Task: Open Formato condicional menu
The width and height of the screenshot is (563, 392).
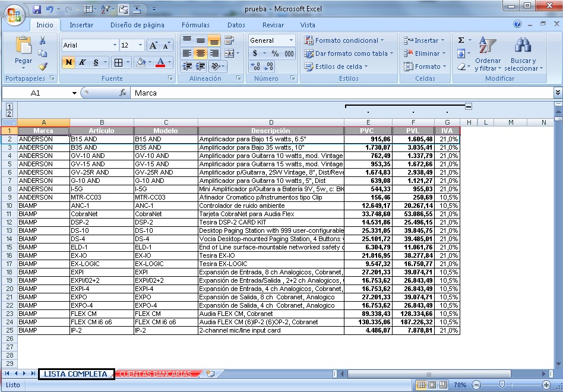Action: 344,40
